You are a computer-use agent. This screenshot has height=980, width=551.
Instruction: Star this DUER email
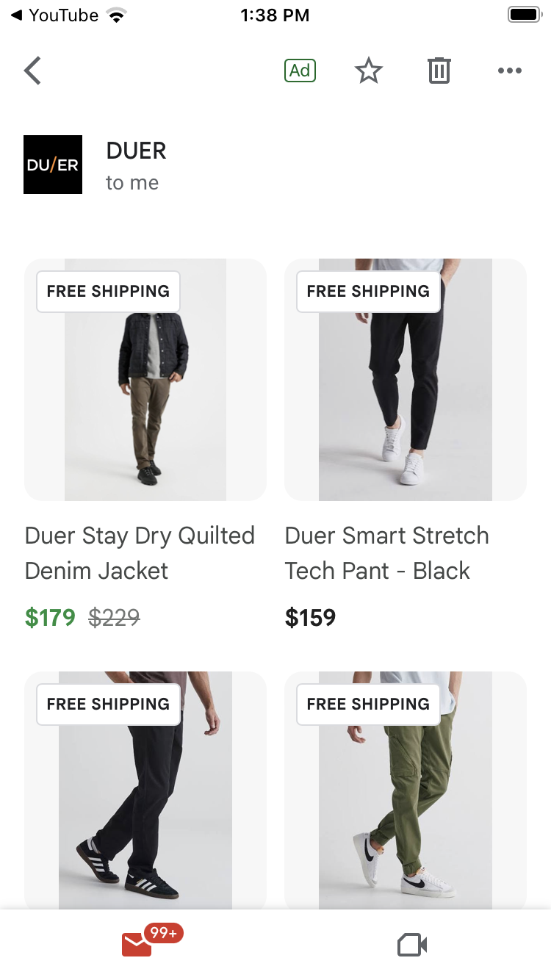(368, 71)
